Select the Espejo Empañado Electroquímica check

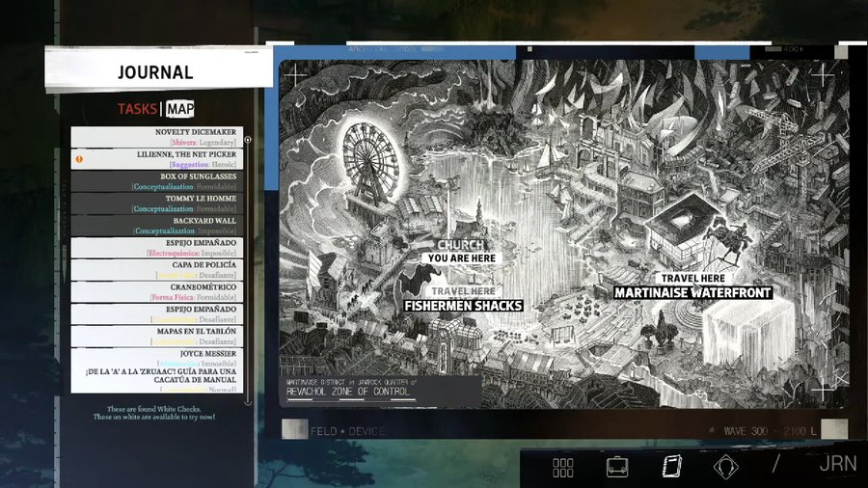156,247
